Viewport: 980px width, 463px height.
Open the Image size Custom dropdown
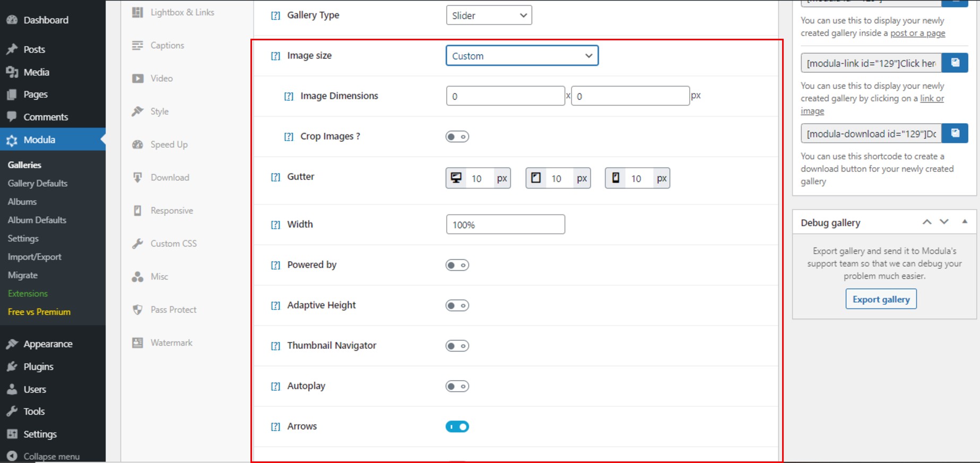point(522,56)
